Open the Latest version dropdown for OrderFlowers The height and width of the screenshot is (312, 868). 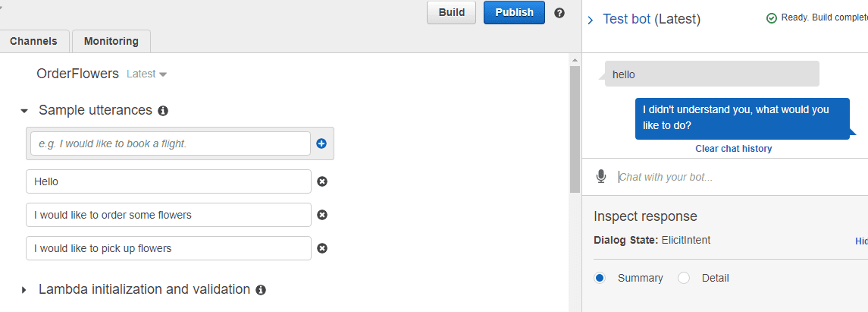pos(147,74)
